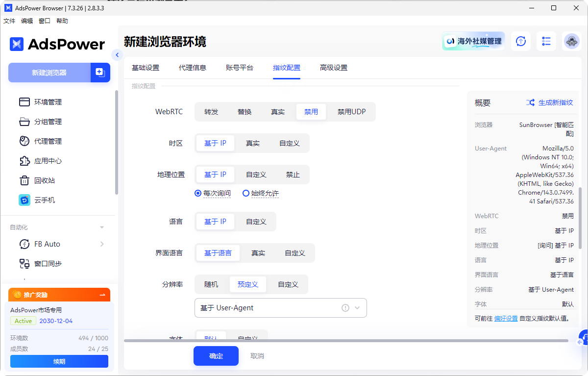The width and height of the screenshot is (588, 376).
Task: 切换到代理信息标签页
Action: tap(193, 67)
